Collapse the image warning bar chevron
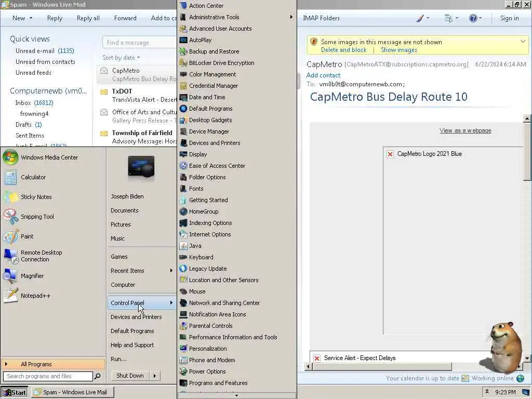 click(523, 42)
